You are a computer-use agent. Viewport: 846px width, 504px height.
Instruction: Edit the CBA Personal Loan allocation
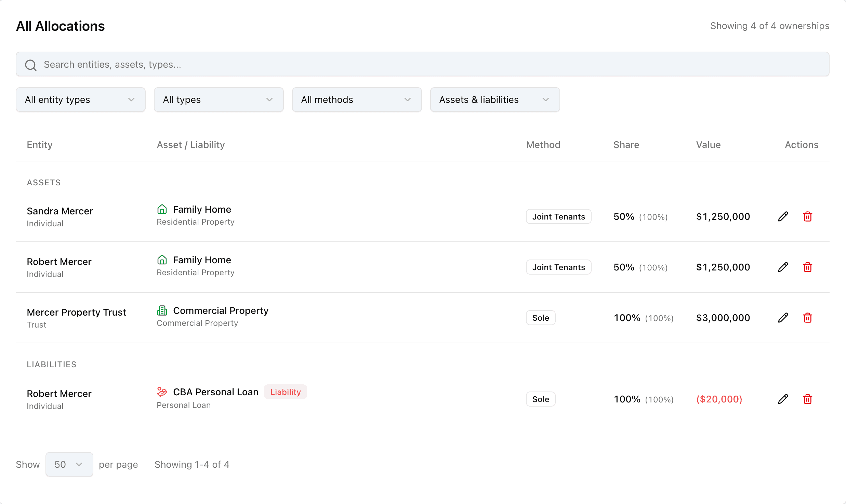click(x=783, y=399)
